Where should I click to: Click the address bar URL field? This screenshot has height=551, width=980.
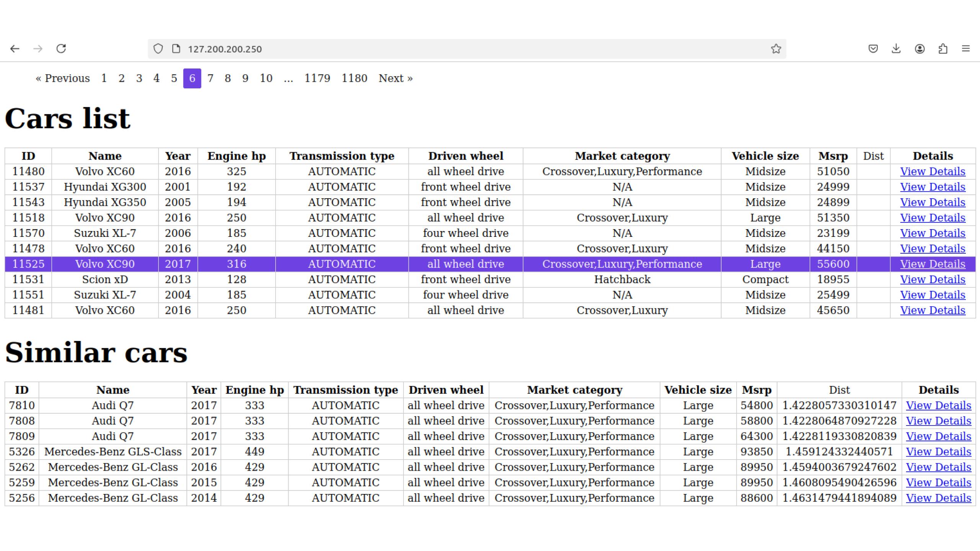(459, 49)
